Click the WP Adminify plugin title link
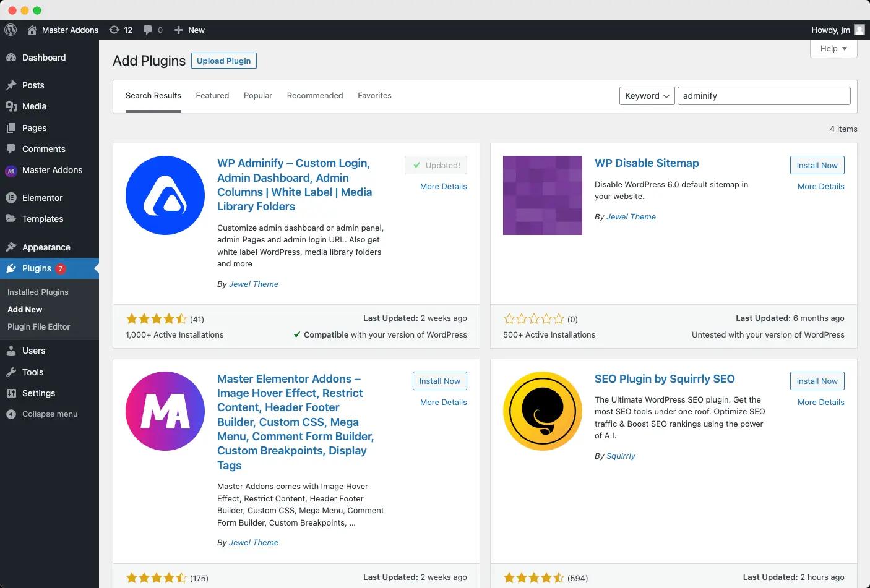Viewport: 870px width, 588px height. click(295, 185)
